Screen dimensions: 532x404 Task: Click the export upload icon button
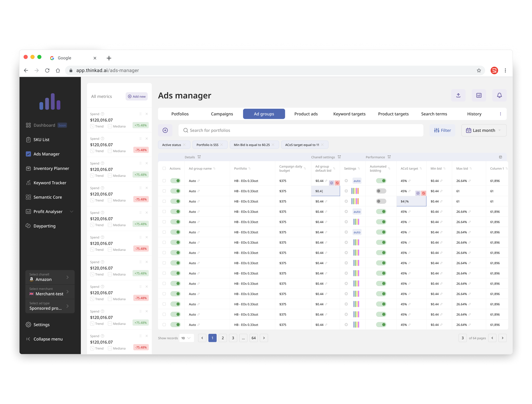coord(458,95)
